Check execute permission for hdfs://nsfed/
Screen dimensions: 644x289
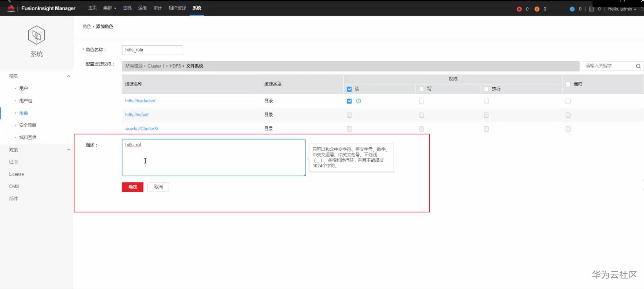(486, 115)
